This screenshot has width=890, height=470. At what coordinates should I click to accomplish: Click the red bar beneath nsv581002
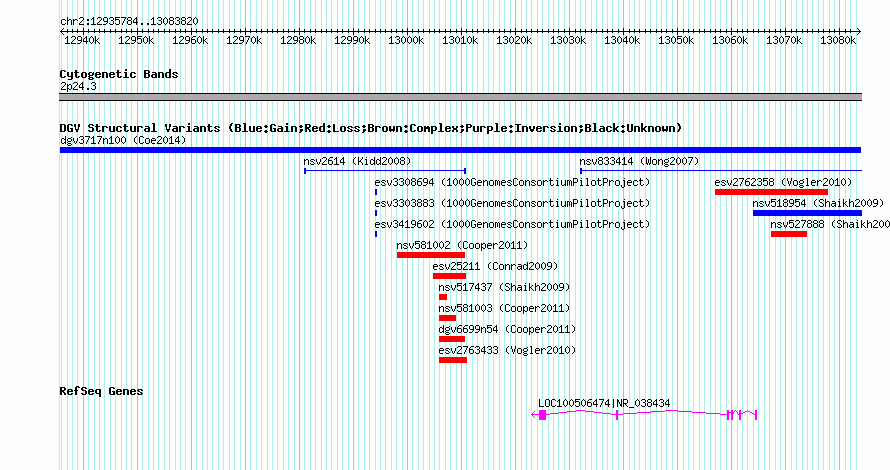point(431,255)
